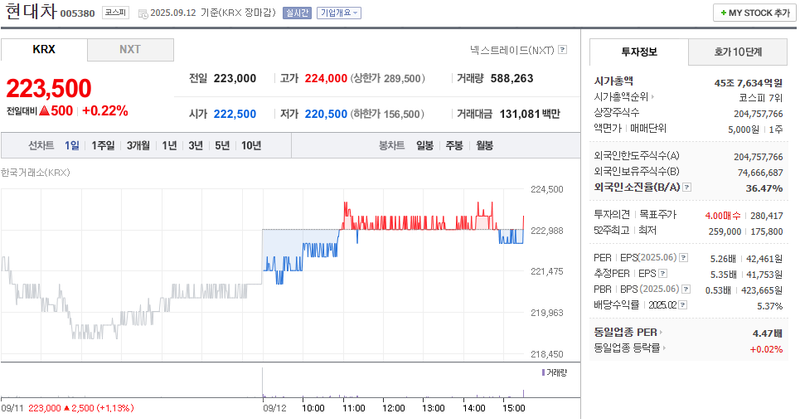Select the 1주일 chart period
800x419 pixels.
point(103,145)
